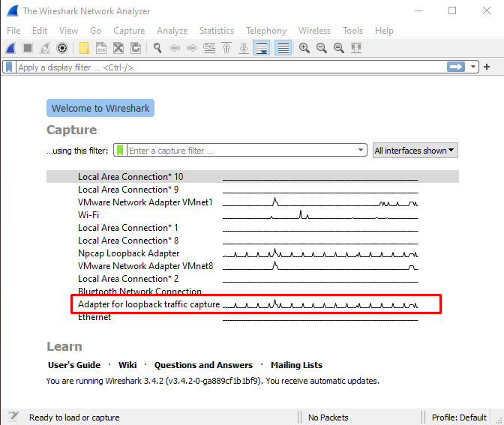This screenshot has height=425, width=504.
Task: Select Local Area Connection* 2 interface
Action: [x=253, y=279]
